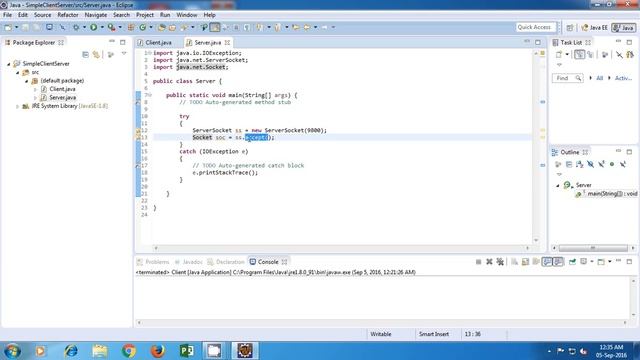Click the New Java Class green C icon
Image resolution: width=640 pixels, height=360 pixels.
(x=142, y=27)
